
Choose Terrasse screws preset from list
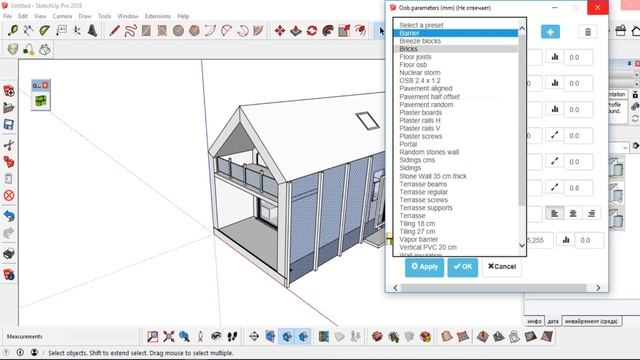tap(456, 200)
